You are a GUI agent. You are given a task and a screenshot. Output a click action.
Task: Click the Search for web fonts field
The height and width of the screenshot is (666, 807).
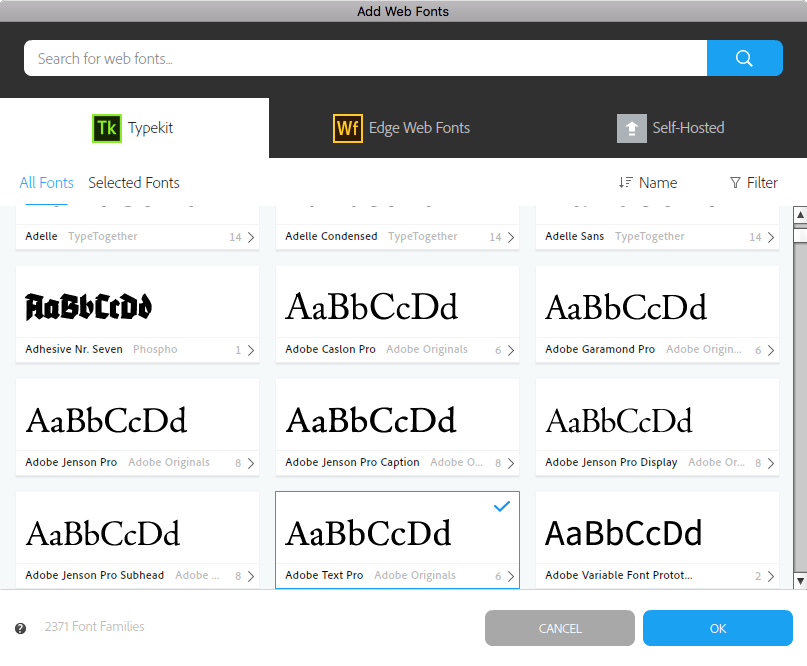[365, 58]
